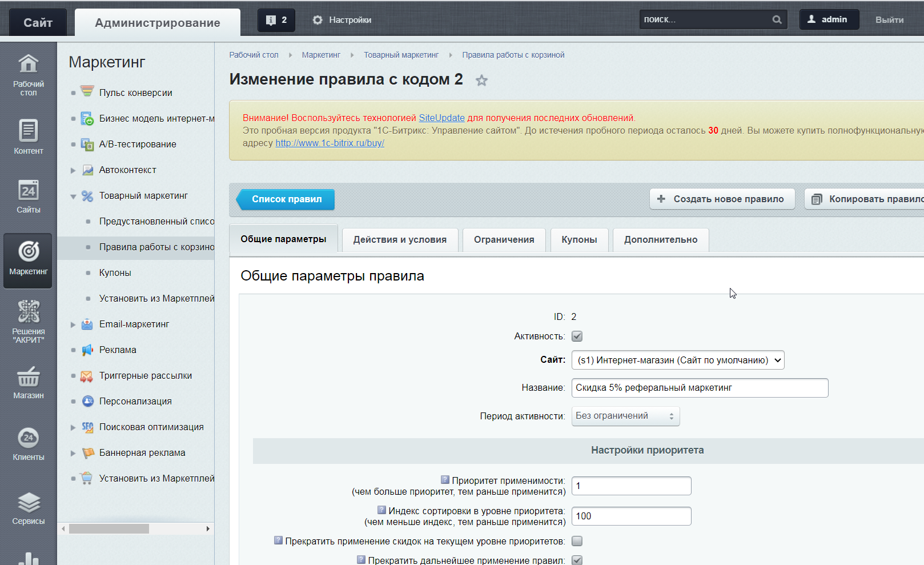Add page to favorites star icon

click(481, 81)
